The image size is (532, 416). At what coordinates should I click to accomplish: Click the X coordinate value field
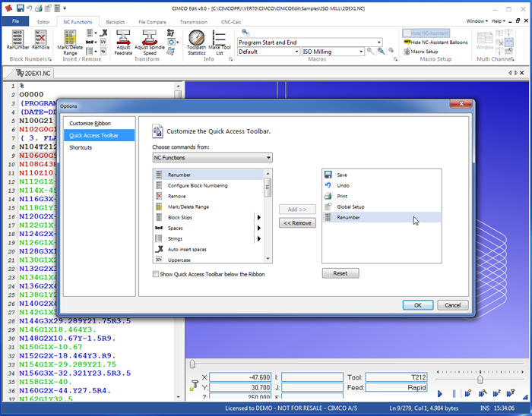pyautogui.click(x=240, y=377)
